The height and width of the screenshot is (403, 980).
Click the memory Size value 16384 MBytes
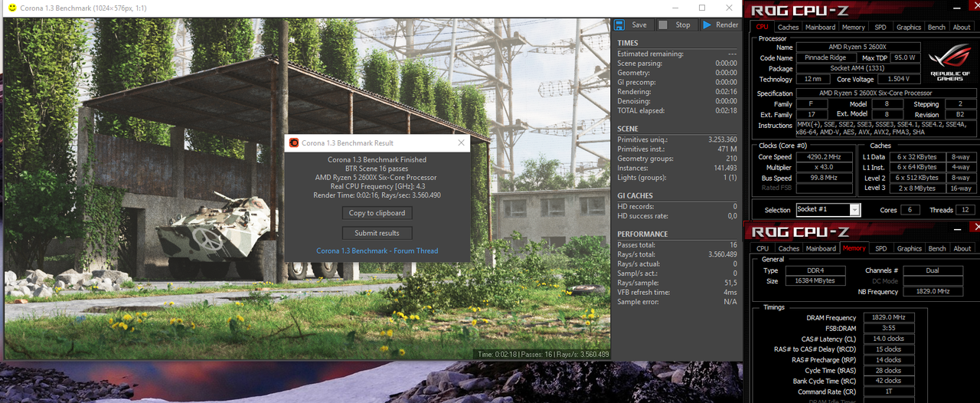815,280
